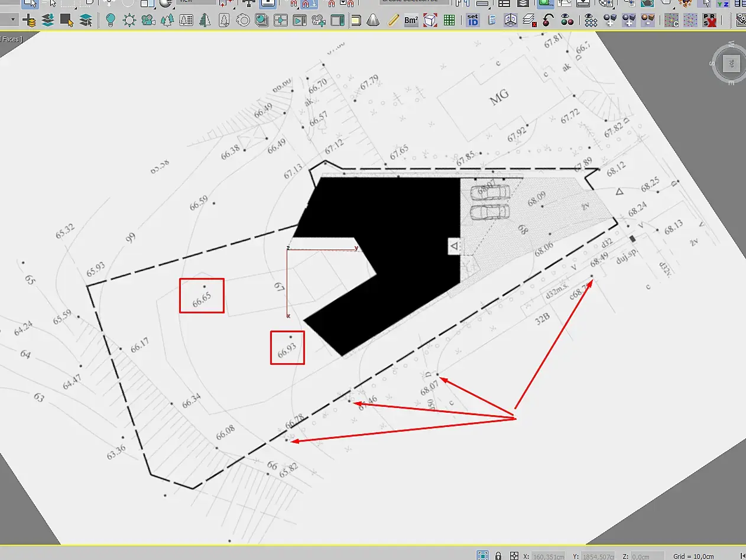
Task: Click the panel window icon
Action: click(x=338, y=21)
